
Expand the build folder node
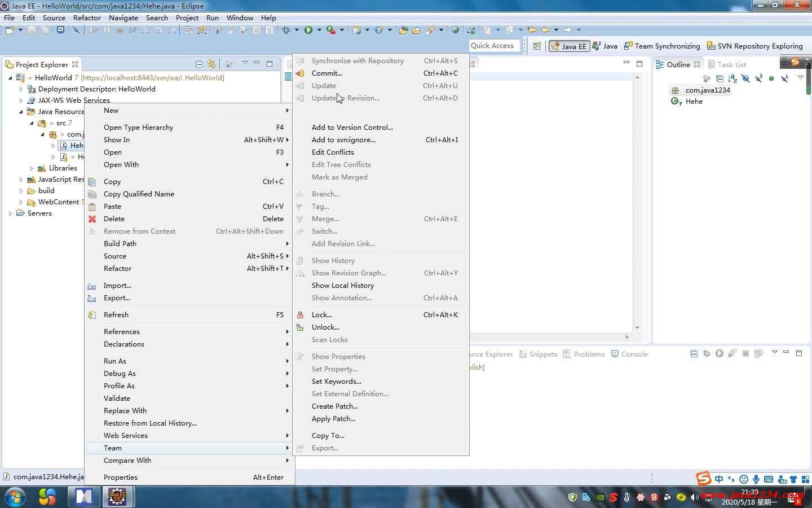click(x=21, y=191)
